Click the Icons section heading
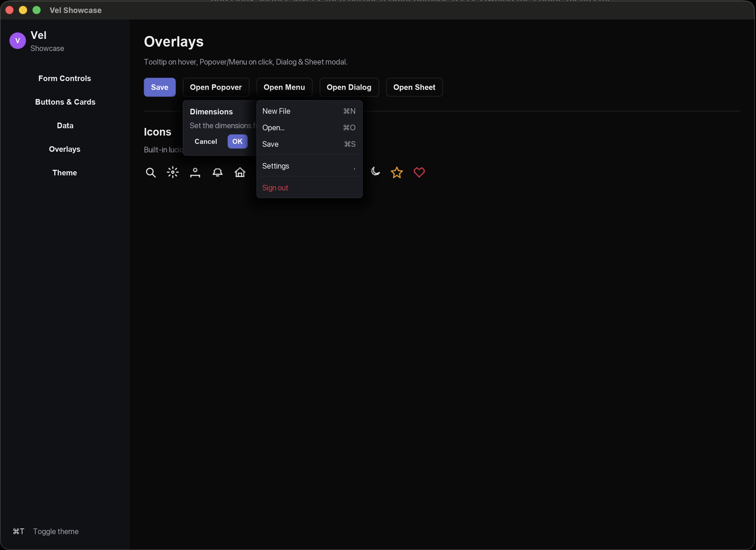This screenshot has width=756, height=550. coord(158,132)
